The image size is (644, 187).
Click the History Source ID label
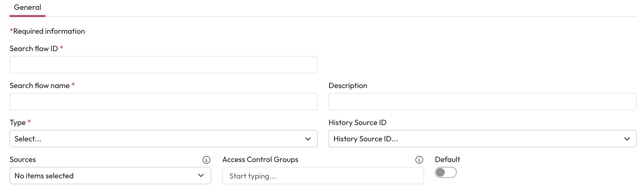click(357, 122)
